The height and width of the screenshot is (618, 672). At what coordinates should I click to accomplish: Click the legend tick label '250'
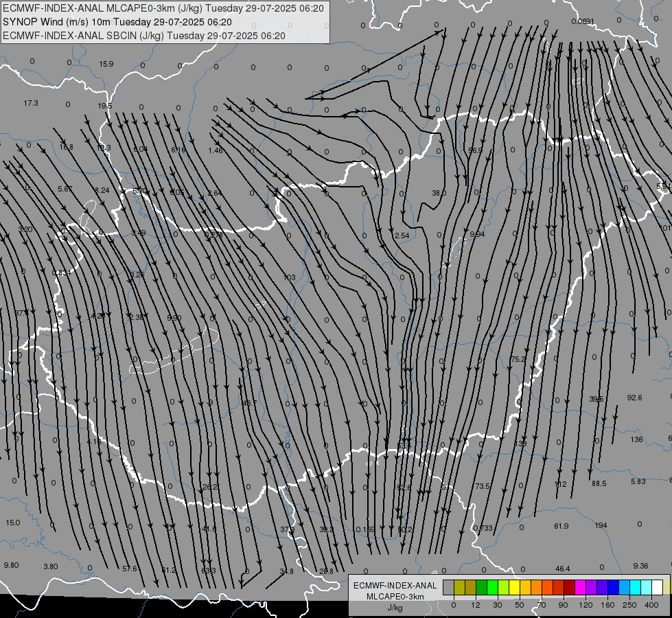tap(629, 605)
